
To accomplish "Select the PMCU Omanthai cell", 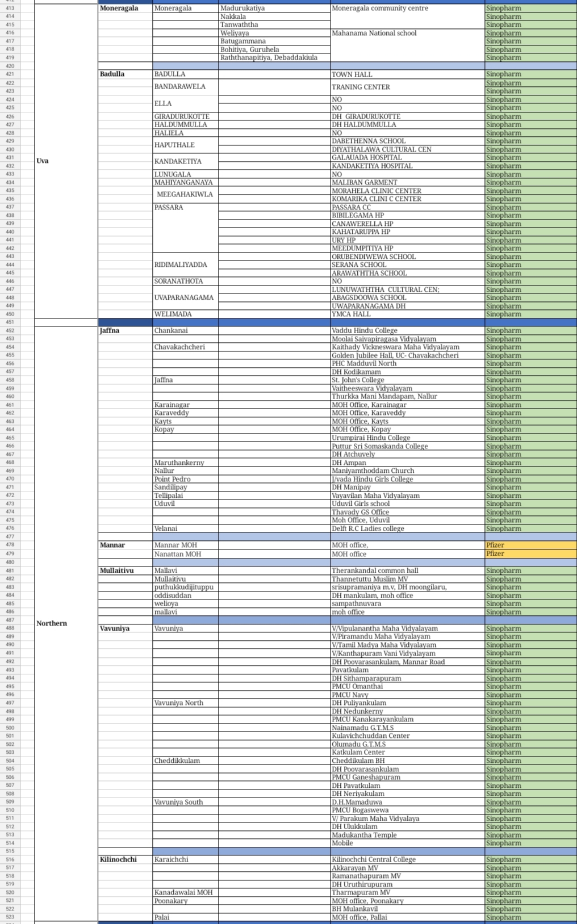I will coord(407,686).
